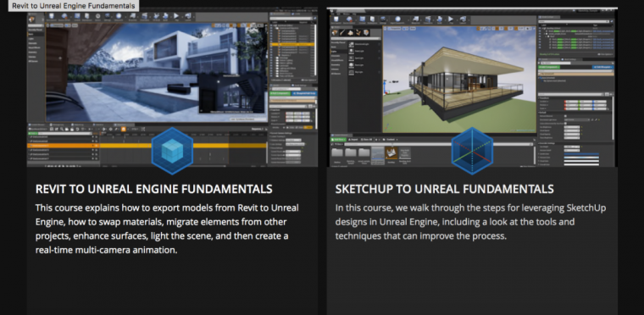Click the description starting "This course explains how"
The image size is (644, 315).
(x=167, y=229)
